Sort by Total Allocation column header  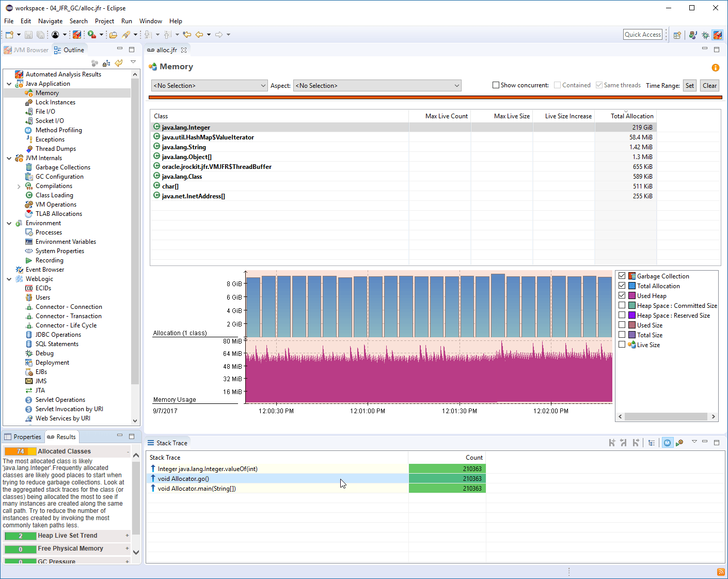626,116
